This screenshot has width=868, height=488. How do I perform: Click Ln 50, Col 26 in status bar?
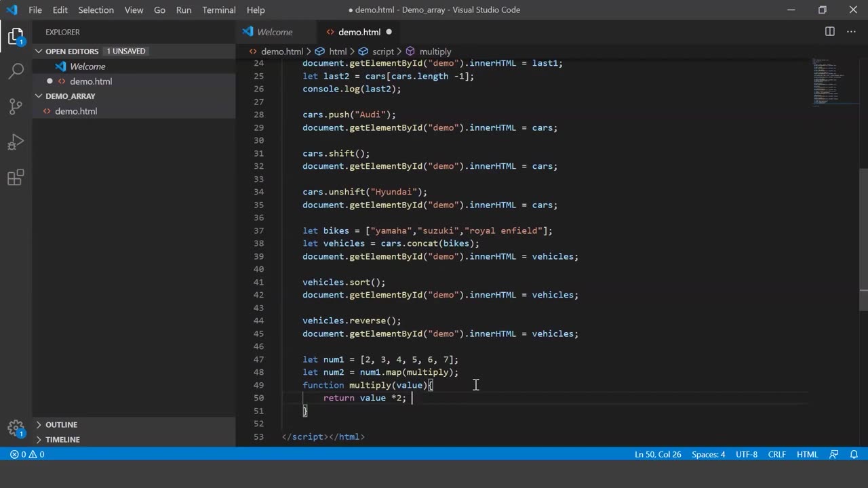pyautogui.click(x=658, y=454)
